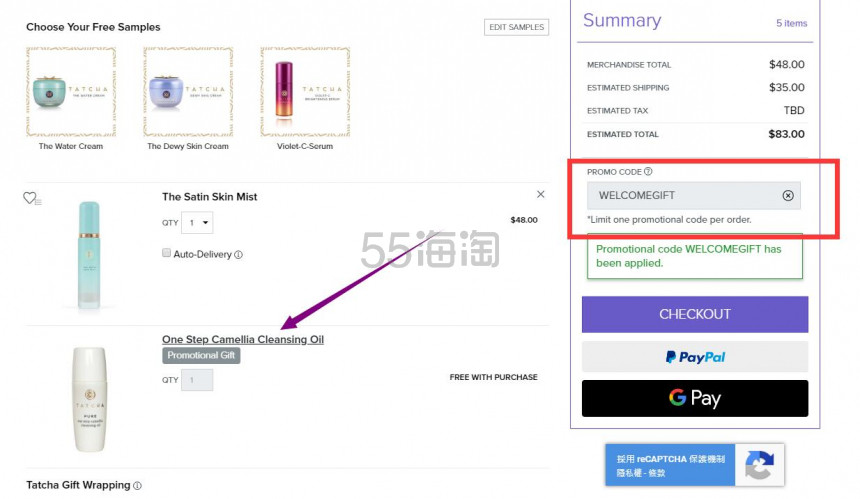Viewport: 860px width, 499px height.
Task: Select the Violet-C Serum sample thumbnail
Action: tap(305, 92)
